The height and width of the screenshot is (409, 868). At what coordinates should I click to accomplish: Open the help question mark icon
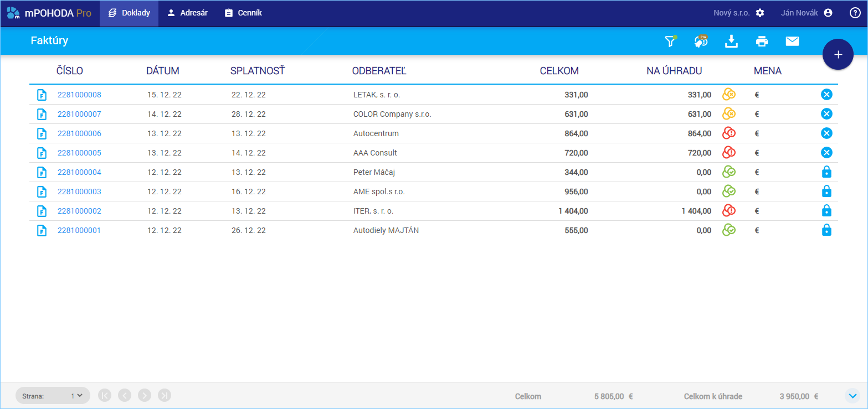click(855, 13)
